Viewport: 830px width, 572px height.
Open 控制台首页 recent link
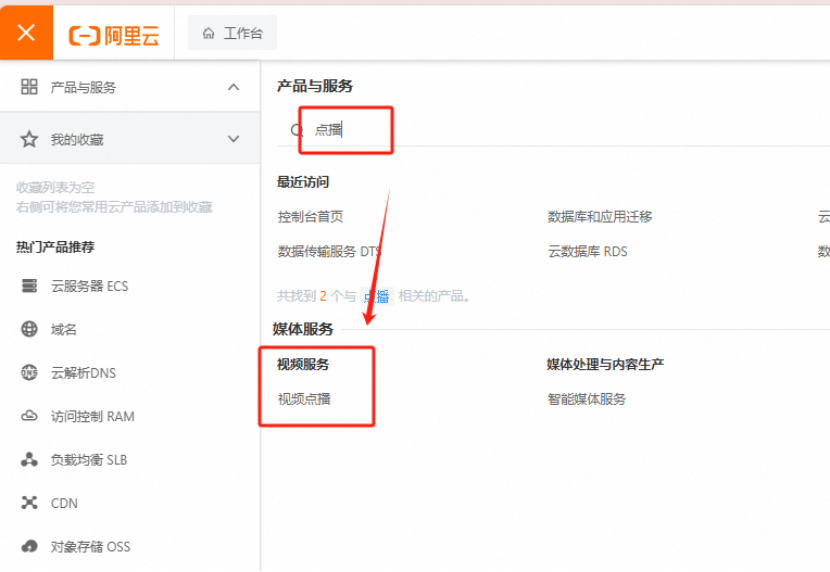click(x=311, y=216)
